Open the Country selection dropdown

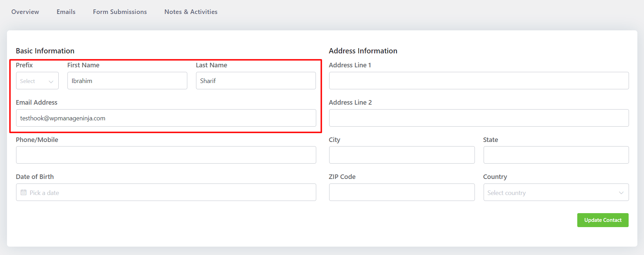click(556, 192)
